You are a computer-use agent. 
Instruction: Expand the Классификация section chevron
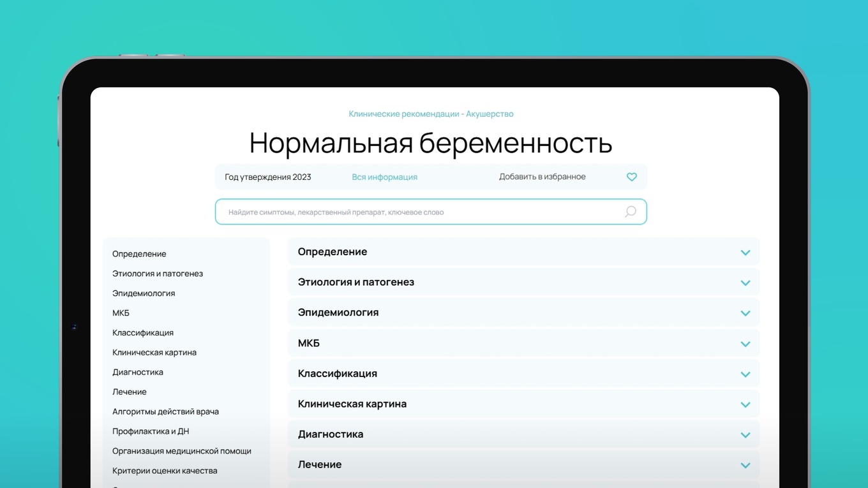point(745,374)
